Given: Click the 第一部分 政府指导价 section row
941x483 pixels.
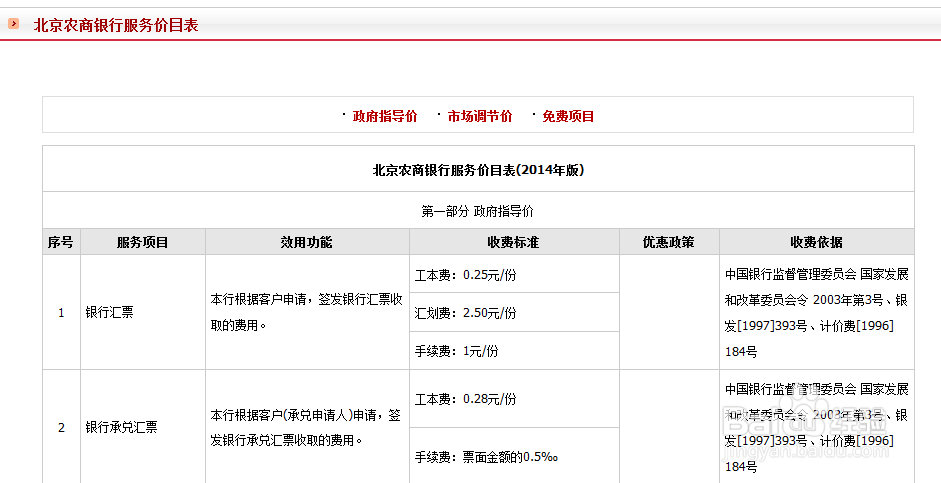Looking at the screenshot, I should 478,211.
